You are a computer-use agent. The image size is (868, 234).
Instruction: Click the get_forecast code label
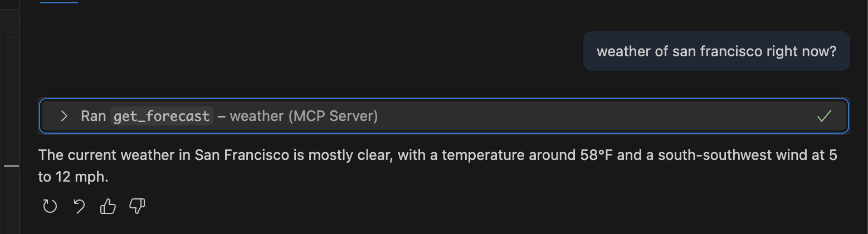tap(162, 116)
